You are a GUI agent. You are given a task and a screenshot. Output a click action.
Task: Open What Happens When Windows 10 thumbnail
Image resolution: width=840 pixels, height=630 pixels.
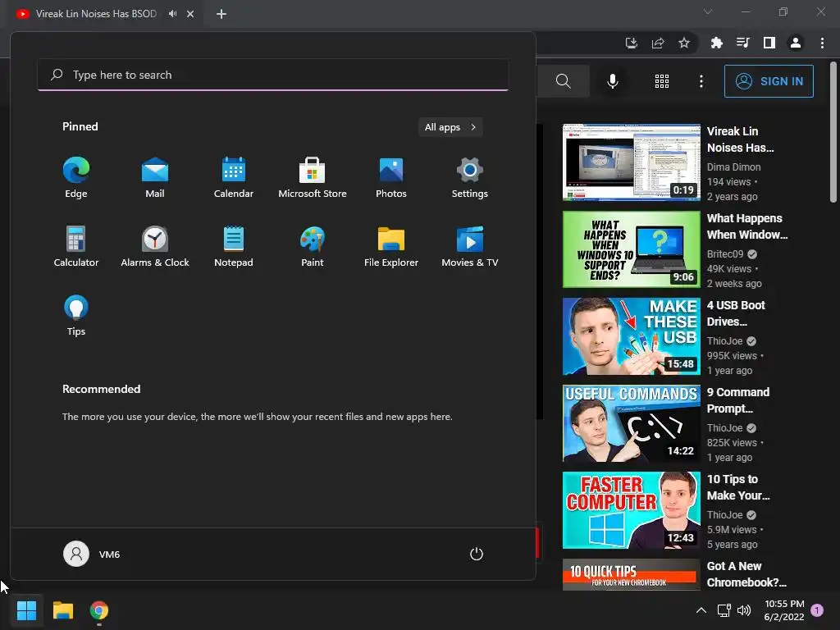pyautogui.click(x=631, y=249)
